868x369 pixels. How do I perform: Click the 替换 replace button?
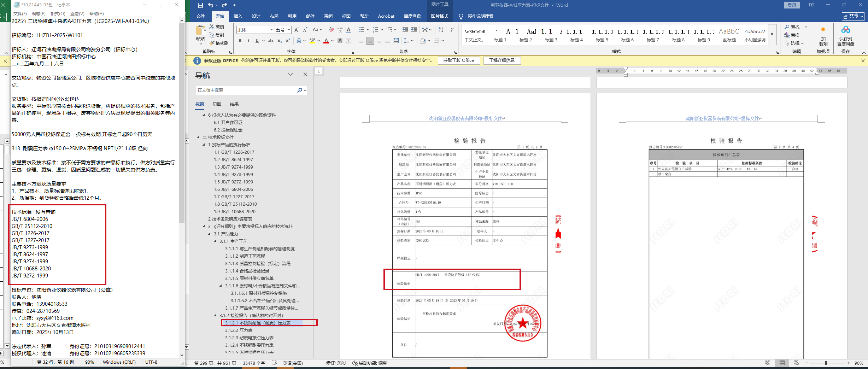[792, 35]
